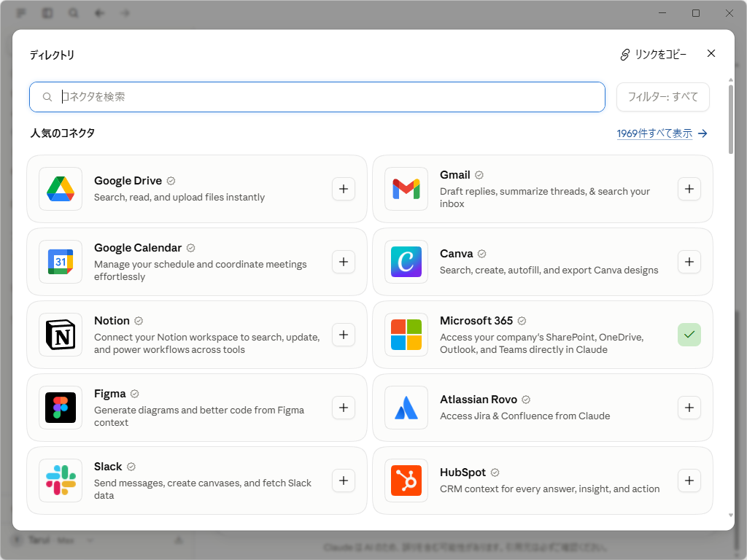Click the リンクをコピー copy link button
This screenshot has width=747, height=560.
(x=653, y=54)
